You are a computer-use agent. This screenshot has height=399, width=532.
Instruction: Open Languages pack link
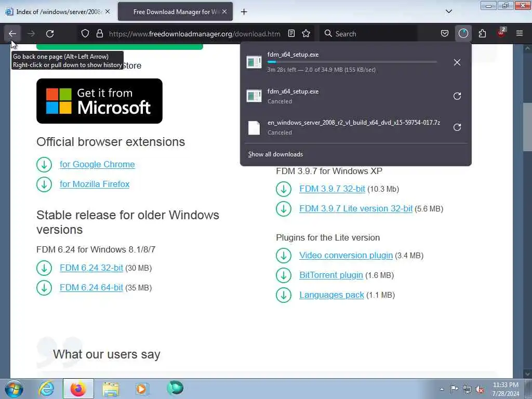click(x=331, y=295)
